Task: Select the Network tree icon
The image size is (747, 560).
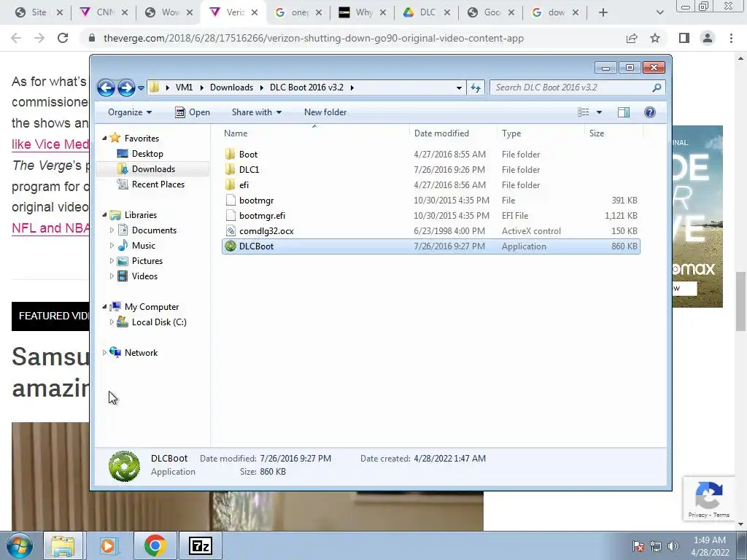Action: pyautogui.click(x=115, y=352)
